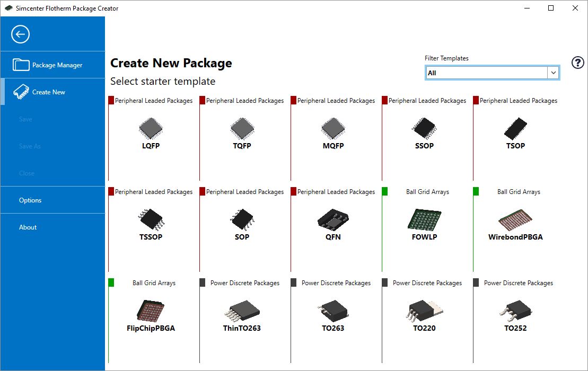Image resolution: width=588 pixels, height=371 pixels.
Task: Open the Filter Templates dropdown arrow
Action: 553,73
